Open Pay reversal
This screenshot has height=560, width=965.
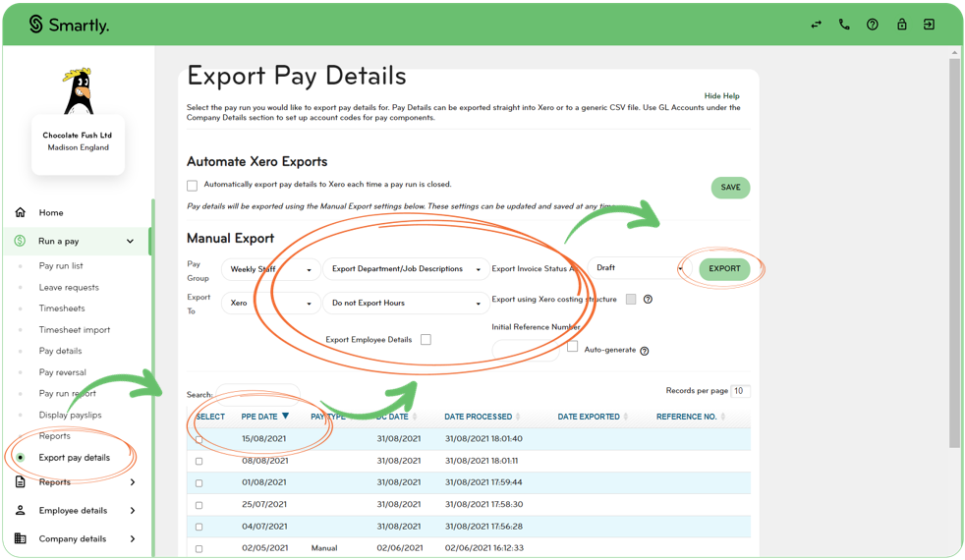(63, 372)
